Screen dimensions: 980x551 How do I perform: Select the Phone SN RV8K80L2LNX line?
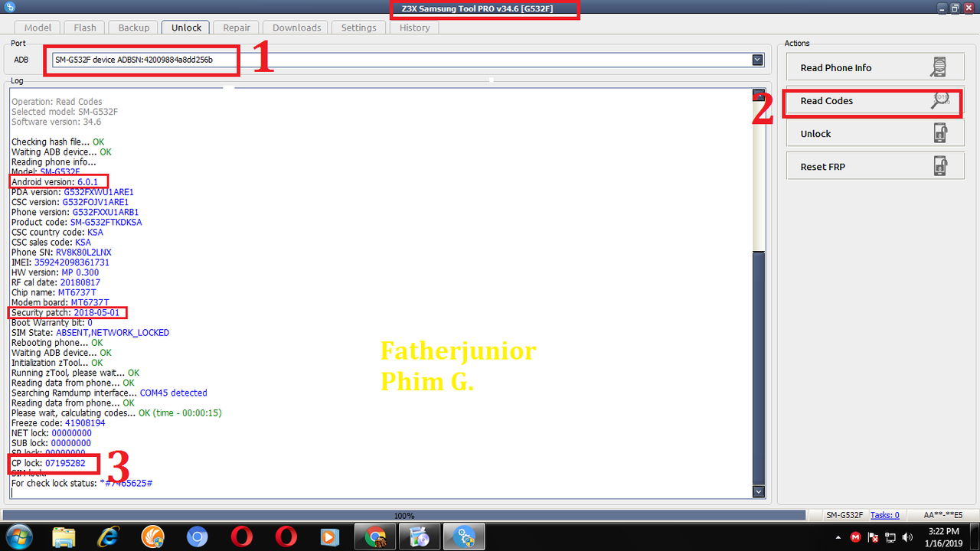click(x=61, y=253)
